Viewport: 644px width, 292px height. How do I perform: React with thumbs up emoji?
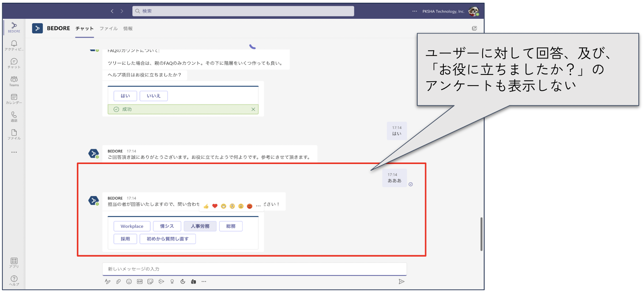click(x=206, y=206)
